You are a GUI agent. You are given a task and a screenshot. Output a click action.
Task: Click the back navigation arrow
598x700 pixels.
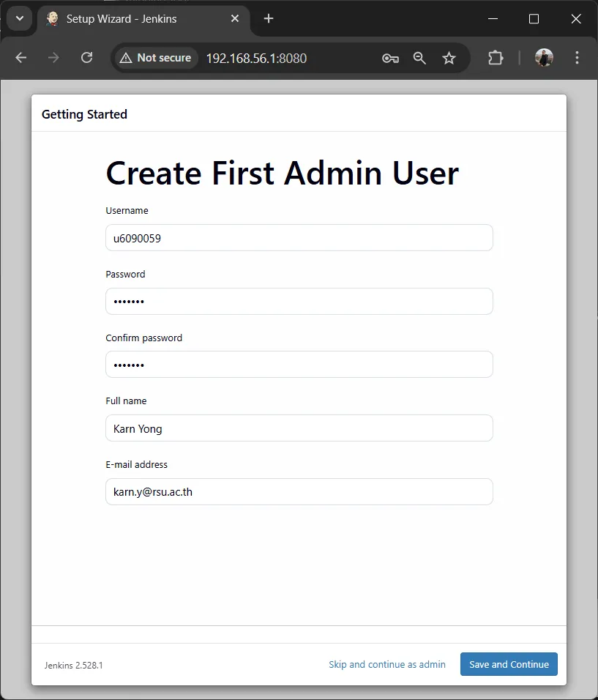tap(20, 58)
